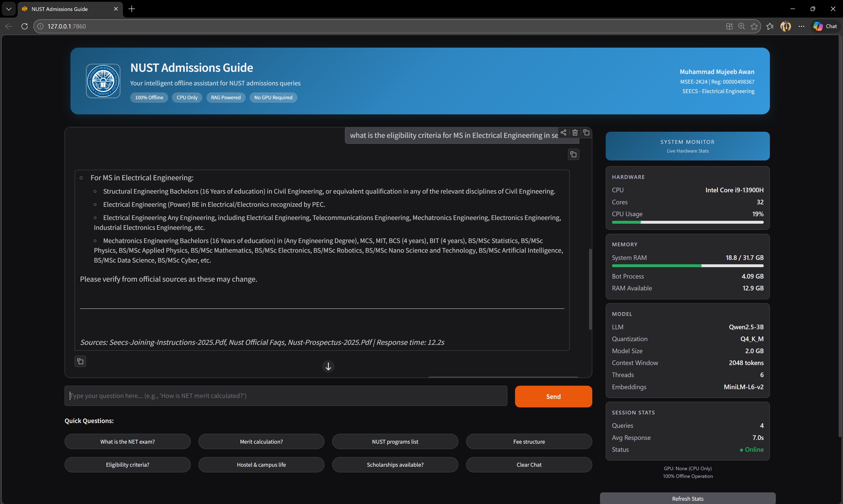Click the 'Quick Questions:' label
Image resolution: width=843 pixels, height=504 pixels.
pyautogui.click(x=89, y=421)
